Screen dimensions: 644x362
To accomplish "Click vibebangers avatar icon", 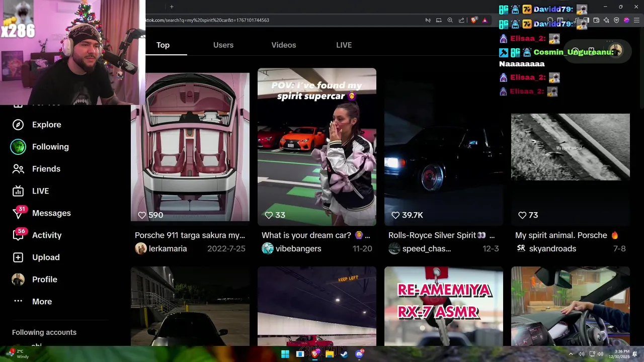I will tap(268, 248).
